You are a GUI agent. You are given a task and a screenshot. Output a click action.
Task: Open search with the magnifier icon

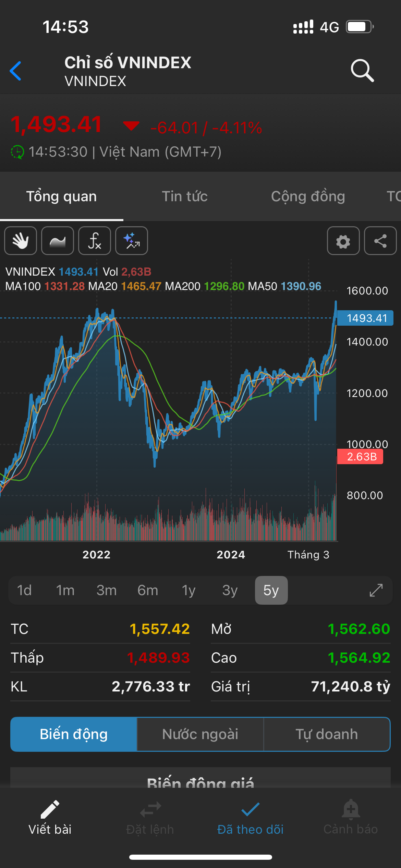[x=362, y=71]
